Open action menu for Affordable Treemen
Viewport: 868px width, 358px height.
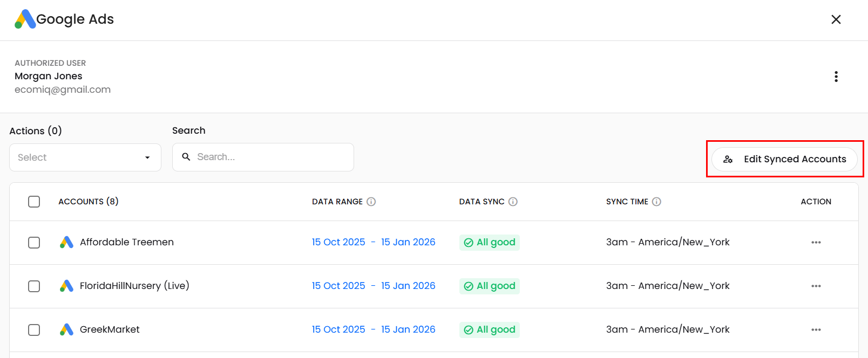click(x=816, y=243)
